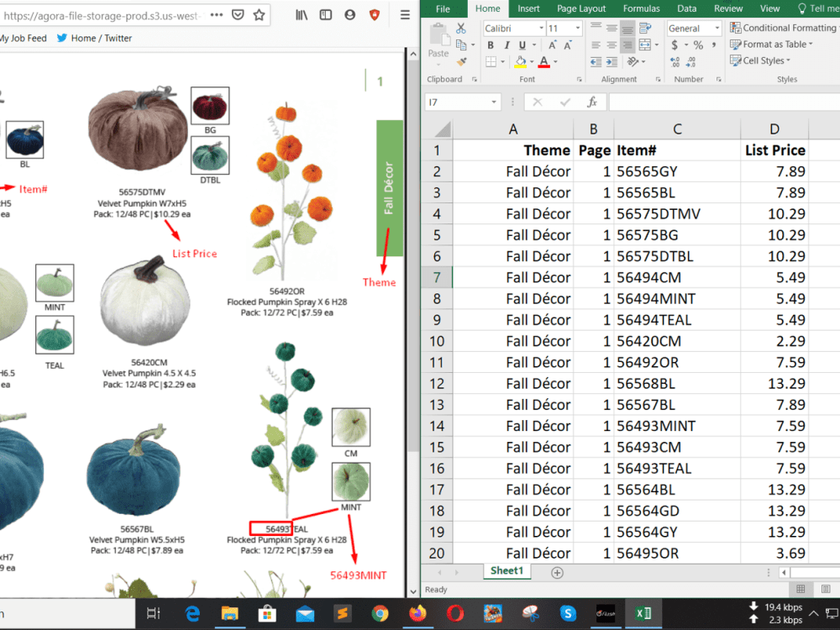The image size is (840, 630).
Task: Click the Cut scissors icon in Excel
Action: [x=460, y=29]
